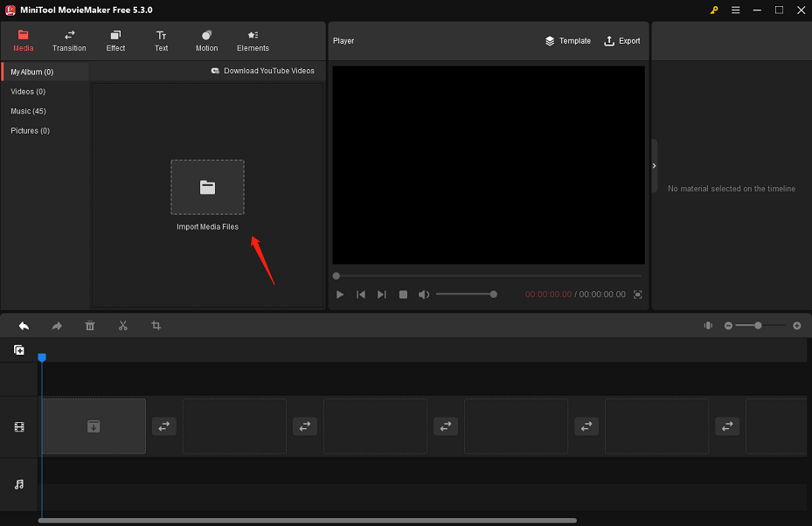
Task: Switch to the Transition tab
Action: 69,41
